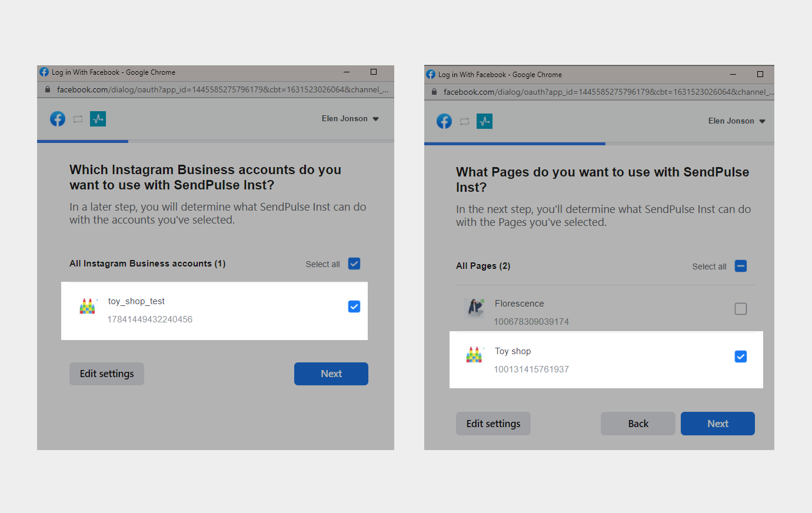Toggle Select all Instagram Business accounts checkbox

point(354,264)
